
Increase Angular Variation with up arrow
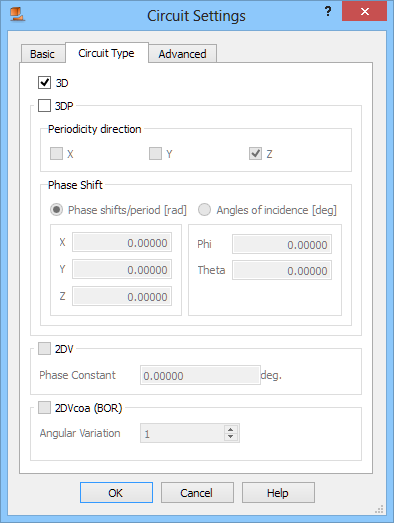(231, 429)
